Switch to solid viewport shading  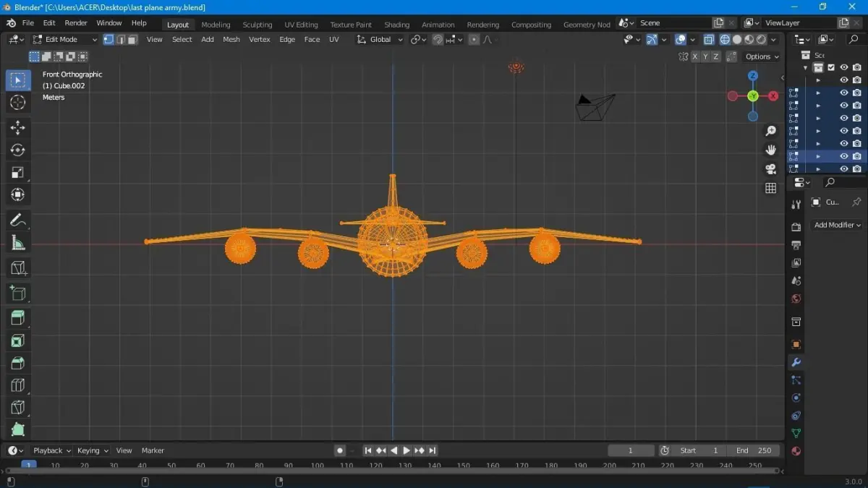[x=737, y=39]
